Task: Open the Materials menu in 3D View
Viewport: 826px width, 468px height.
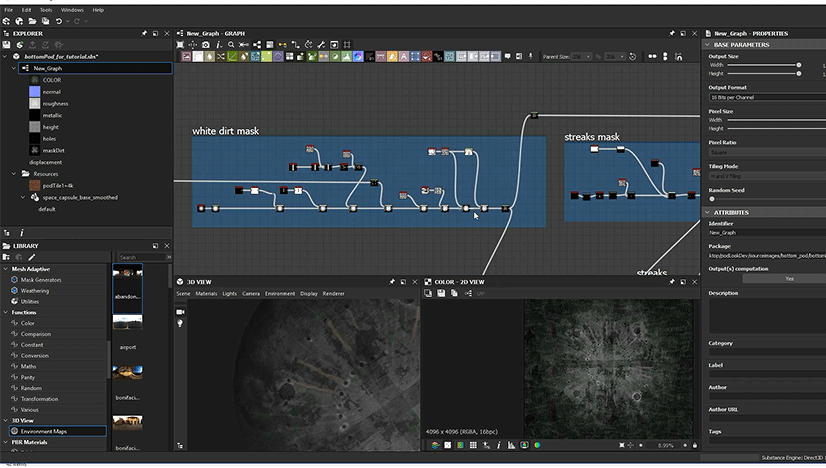Action: 206,294
